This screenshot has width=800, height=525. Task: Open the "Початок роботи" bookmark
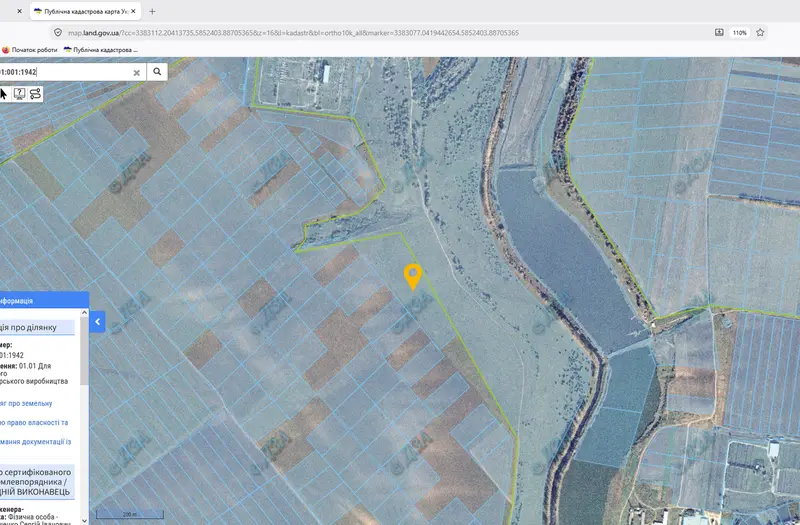30,50
